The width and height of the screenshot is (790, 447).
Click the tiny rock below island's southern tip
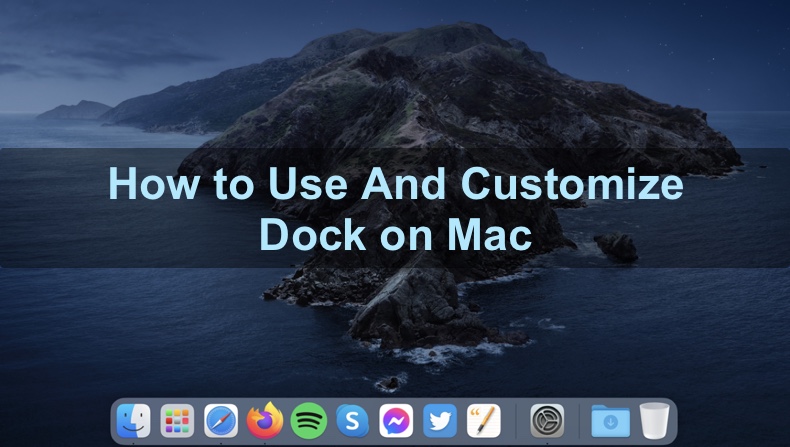[388, 382]
